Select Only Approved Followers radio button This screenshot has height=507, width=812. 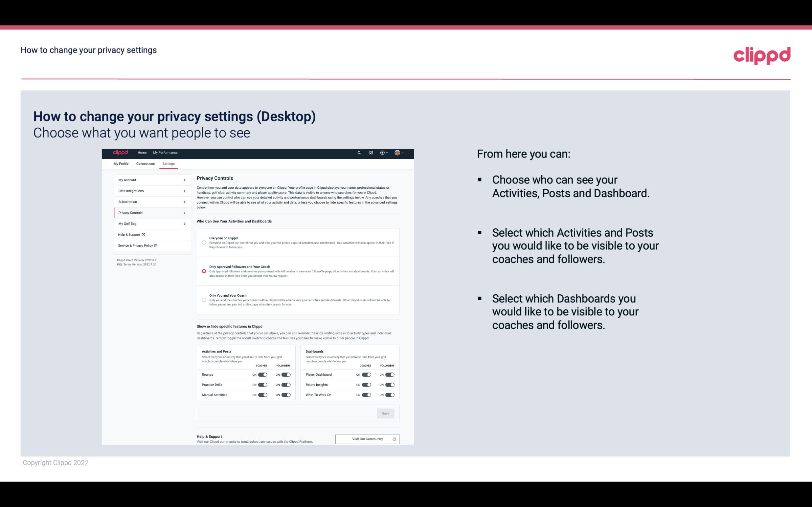tap(203, 271)
